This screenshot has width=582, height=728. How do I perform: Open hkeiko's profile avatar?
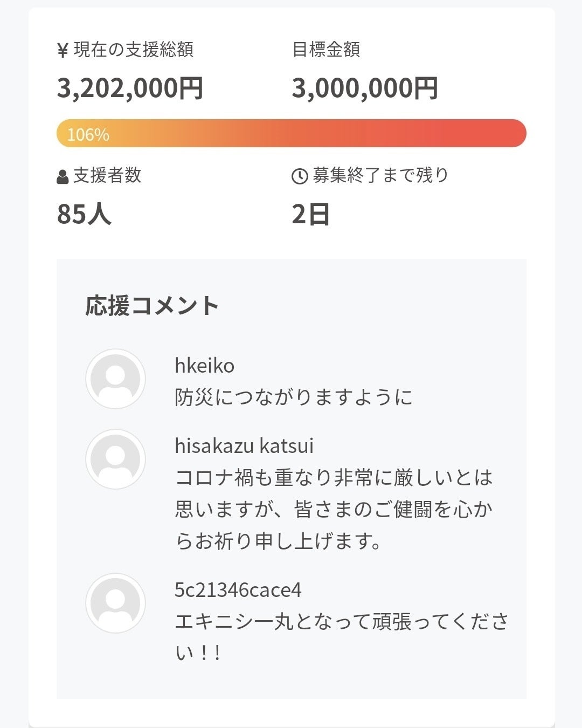115,379
